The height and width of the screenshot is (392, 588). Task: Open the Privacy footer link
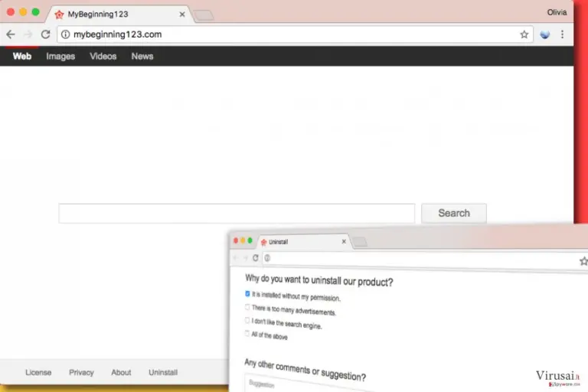pos(81,373)
